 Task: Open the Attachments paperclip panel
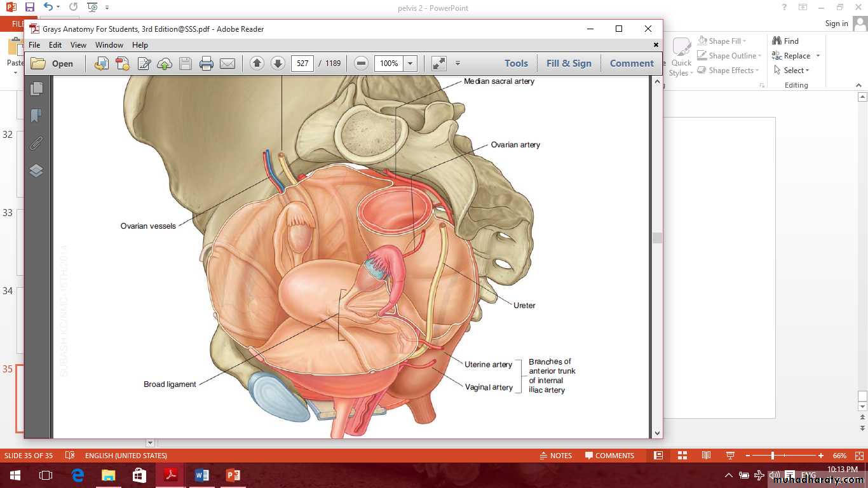[x=36, y=143]
